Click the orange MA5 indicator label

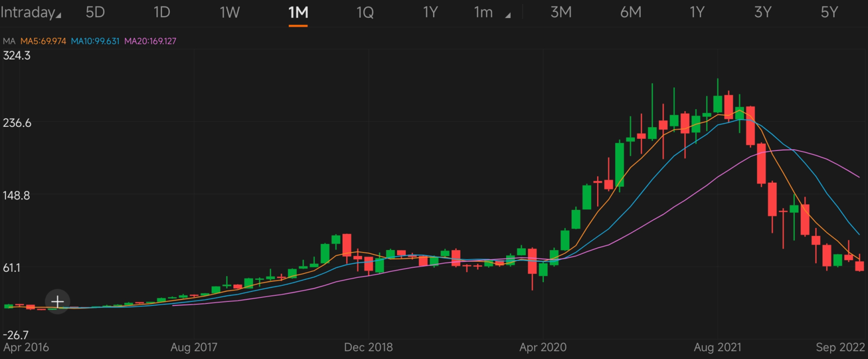pos(43,41)
